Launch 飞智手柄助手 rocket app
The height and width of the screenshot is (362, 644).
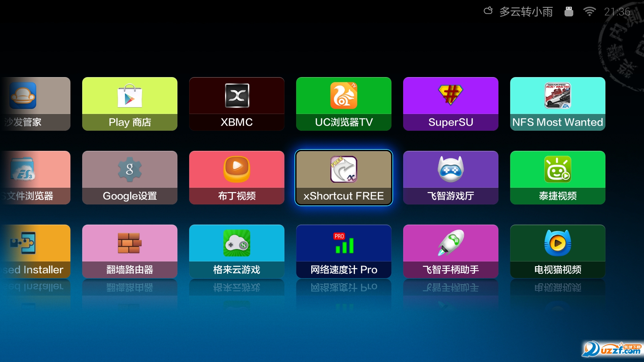[450, 251]
